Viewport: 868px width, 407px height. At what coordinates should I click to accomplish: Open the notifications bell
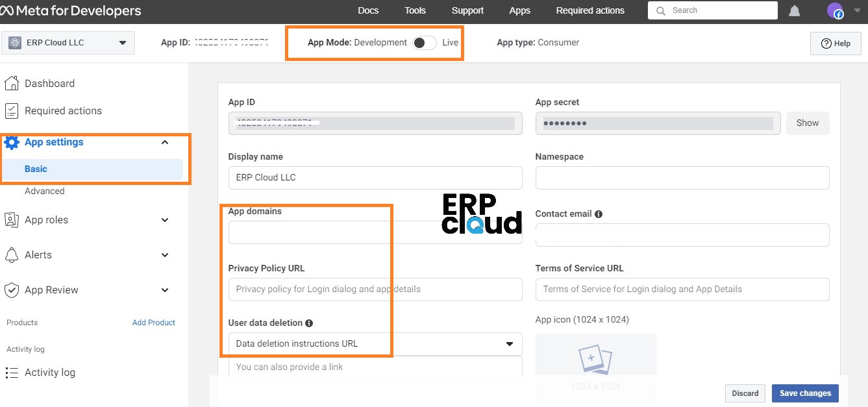click(794, 11)
